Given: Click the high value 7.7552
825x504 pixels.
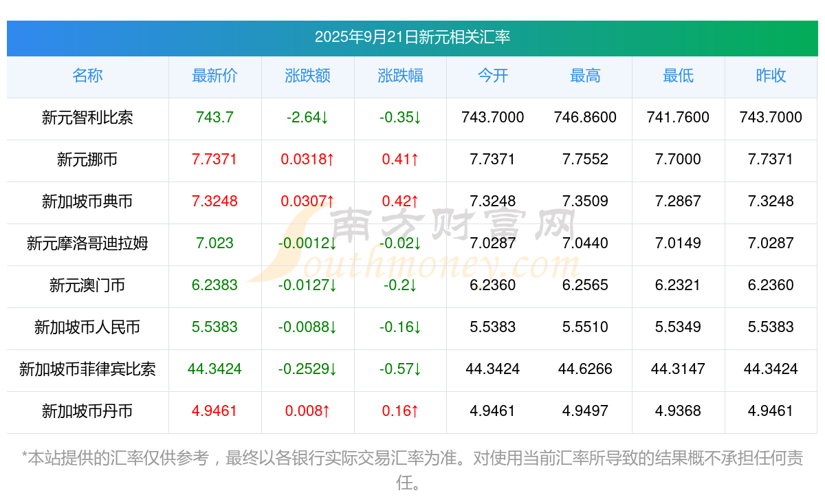Looking at the screenshot, I should point(585,160).
